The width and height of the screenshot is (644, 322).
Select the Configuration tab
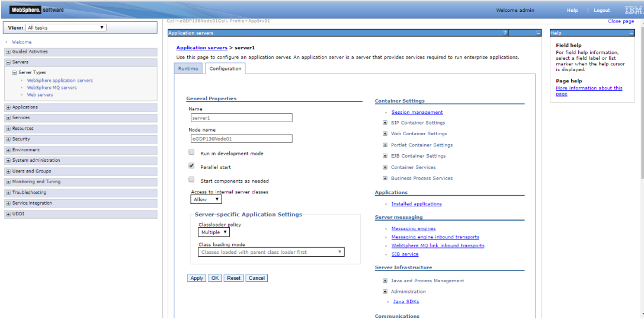click(225, 69)
